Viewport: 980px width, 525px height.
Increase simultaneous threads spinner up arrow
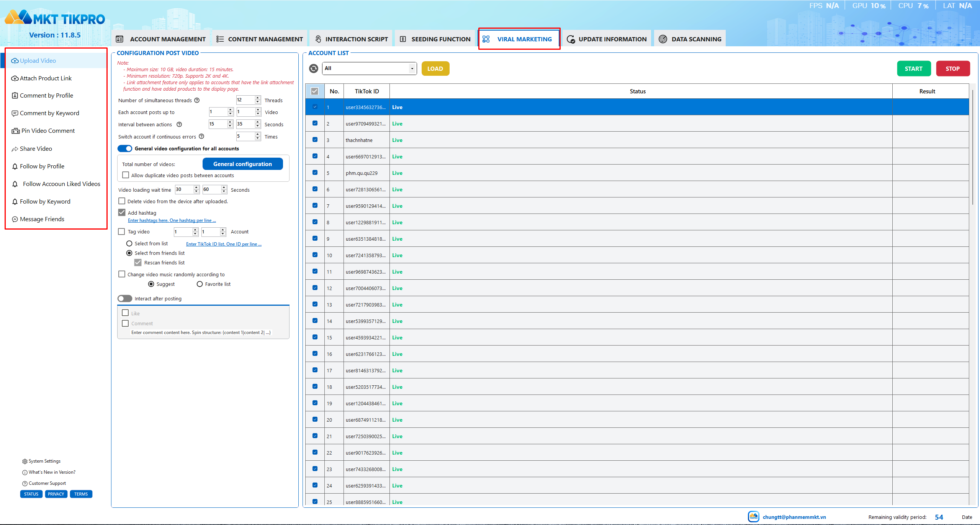click(x=258, y=98)
